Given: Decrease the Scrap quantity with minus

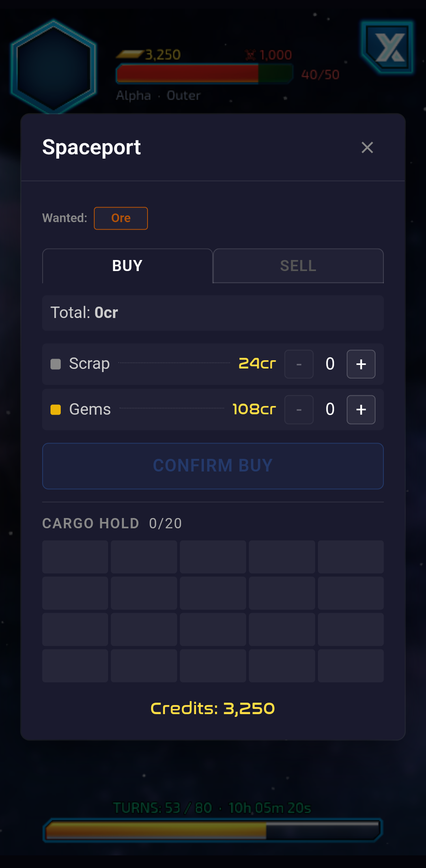Looking at the screenshot, I should 299,364.
